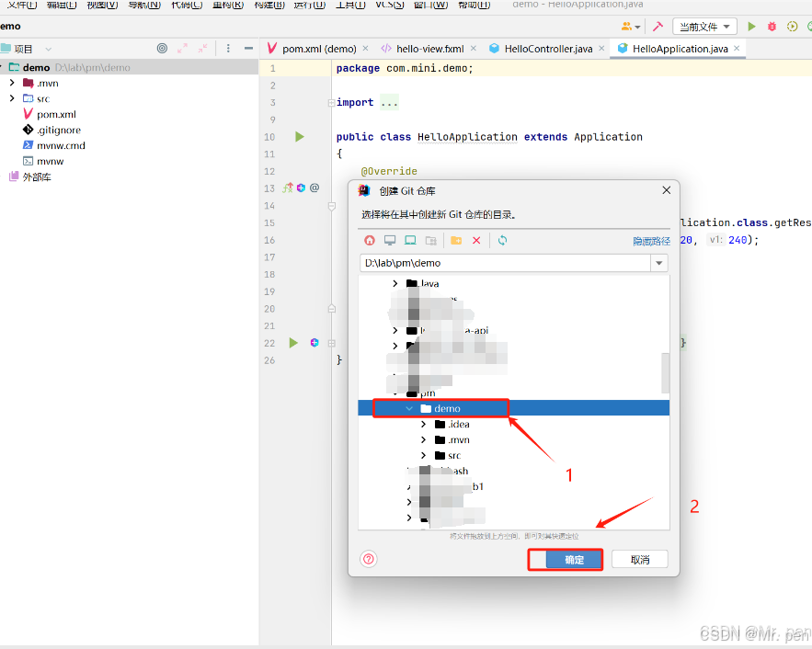The width and height of the screenshot is (812, 649).
Task: Open the 窗口(W) menu
Action: click(x=431, y=5)
